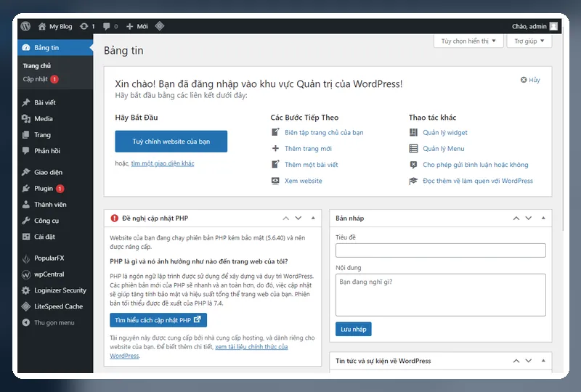Open Biên tập trang chủ của bạn link
This screenshot has height=392, width=581.
[324, 133]
